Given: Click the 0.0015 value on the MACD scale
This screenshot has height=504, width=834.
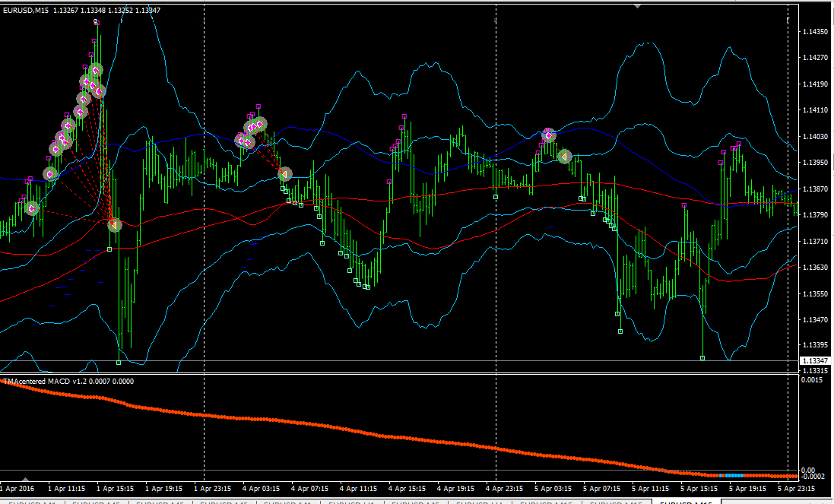Looking at the screenshot, I should (812, 380).
